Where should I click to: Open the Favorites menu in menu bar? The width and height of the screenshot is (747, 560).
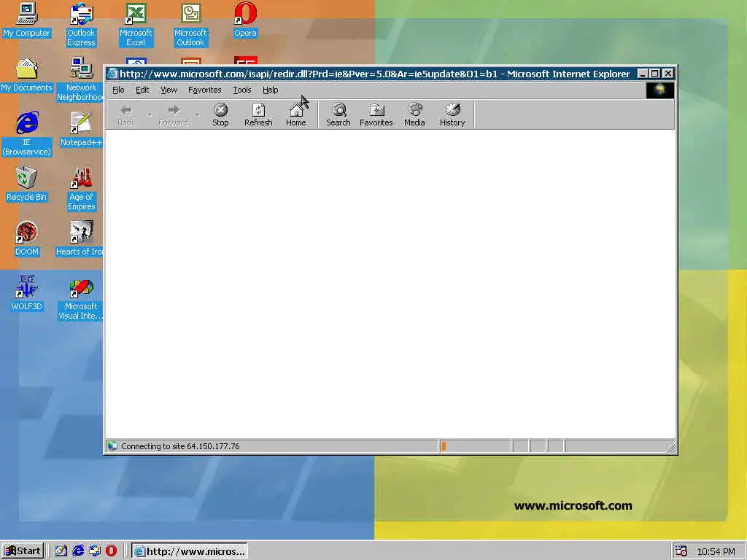coord(204,90)
